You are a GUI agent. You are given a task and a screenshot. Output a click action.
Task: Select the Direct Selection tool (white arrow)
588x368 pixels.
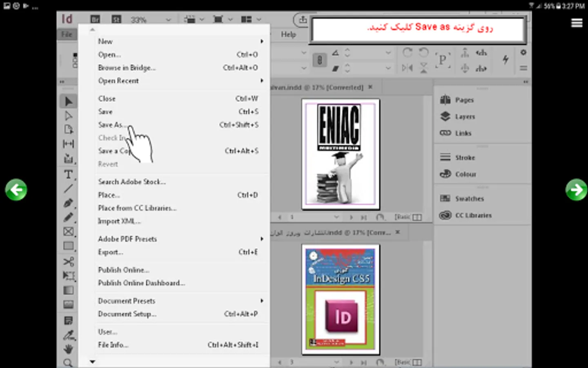68,116
